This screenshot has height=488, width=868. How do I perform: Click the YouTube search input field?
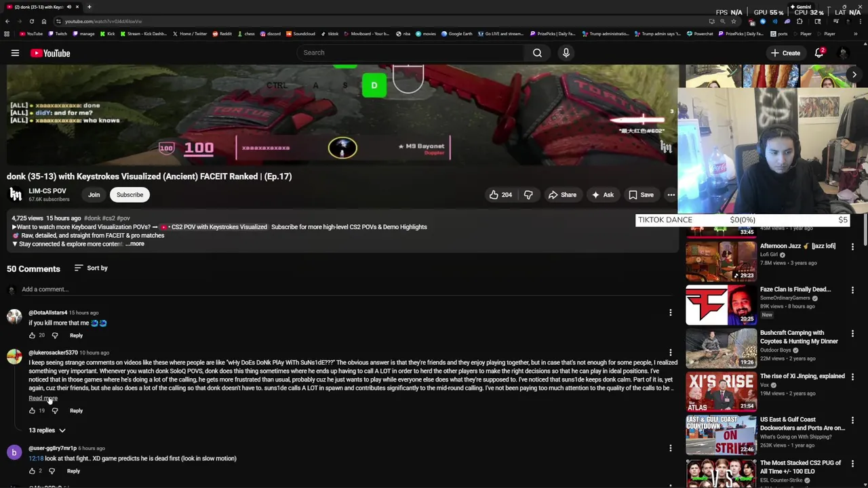[410, 53]
